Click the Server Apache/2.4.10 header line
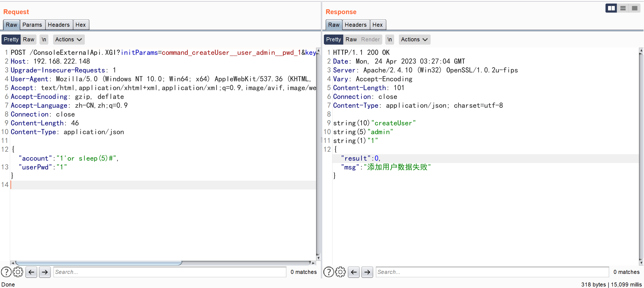This screenshot has width=644, height=288. (425, 70)
